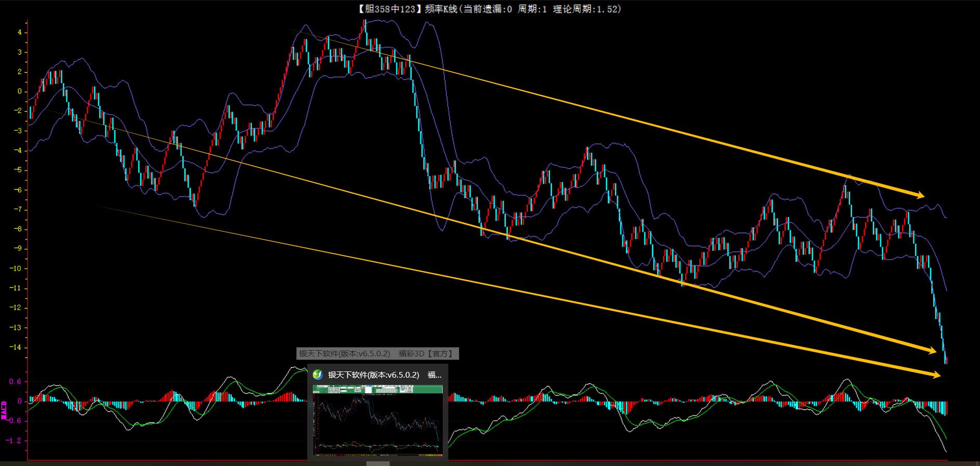Viewport: 980px width, 466px height.
Task: Click the gray 福彩3D【官方】 tooltip label
Action: pyautogui.click(x=426, y=354)
